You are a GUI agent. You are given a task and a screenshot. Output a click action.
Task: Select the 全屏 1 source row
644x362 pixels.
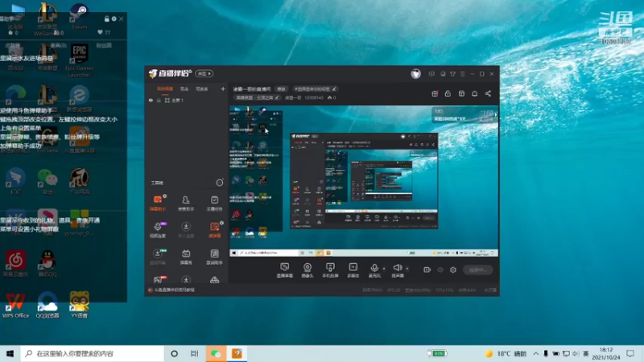pos(187,100)
